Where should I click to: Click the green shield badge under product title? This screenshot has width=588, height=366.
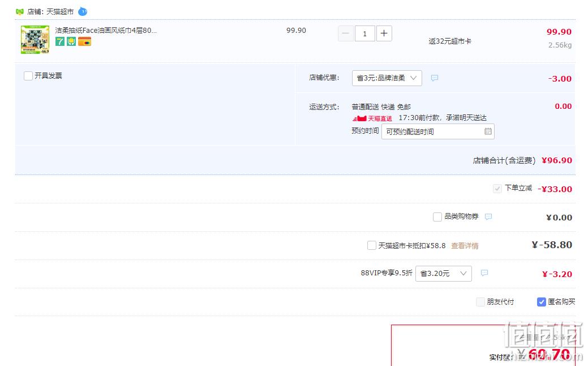(71, 41)
